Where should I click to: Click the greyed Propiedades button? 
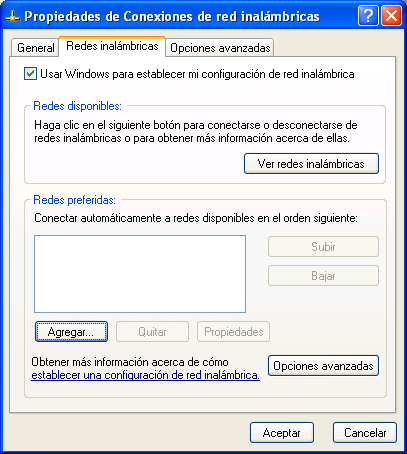tap(233, 332)
